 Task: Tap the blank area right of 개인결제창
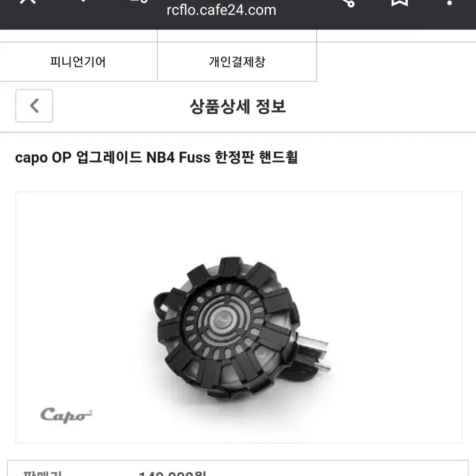(x=396, y=62)
